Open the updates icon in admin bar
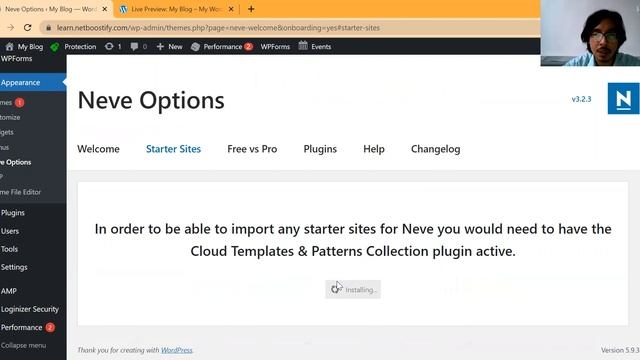 click(113, 47)
